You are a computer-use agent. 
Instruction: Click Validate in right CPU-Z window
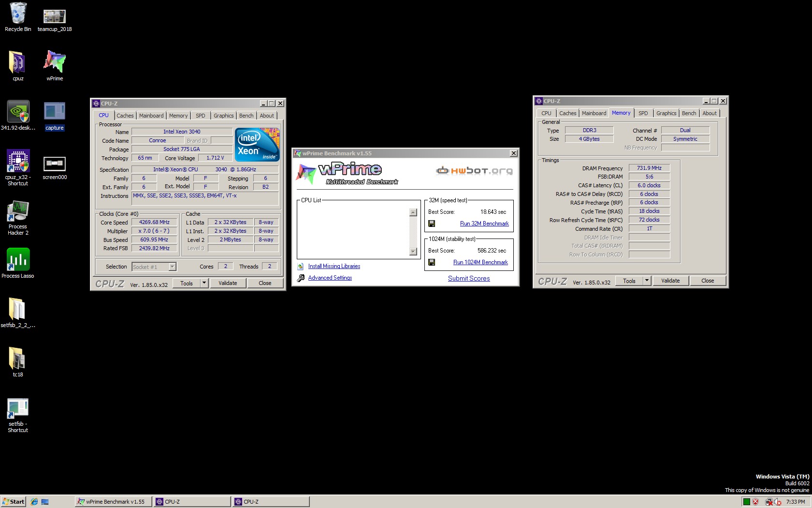[x=670, y=281]
